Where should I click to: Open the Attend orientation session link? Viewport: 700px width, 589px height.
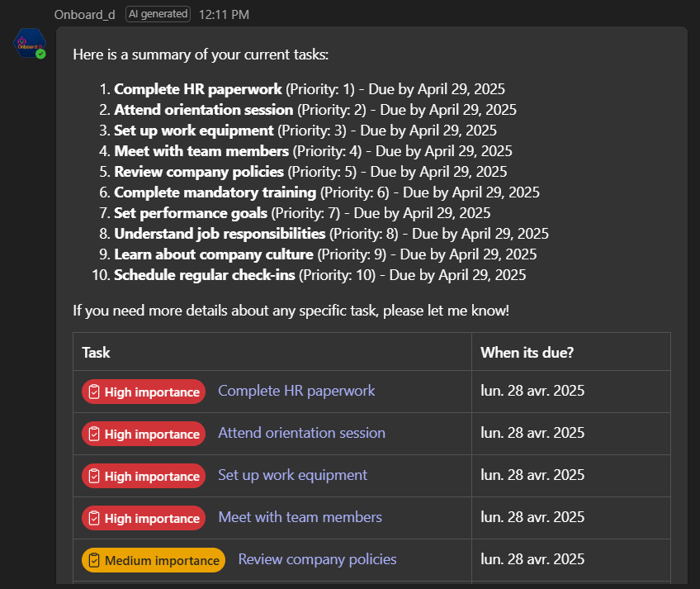[302, 433]
